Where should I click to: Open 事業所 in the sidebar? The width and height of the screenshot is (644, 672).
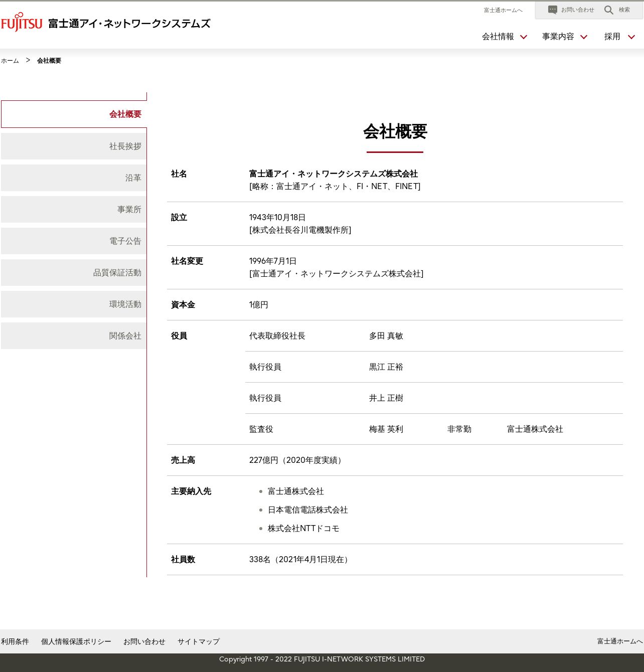point(74,210)
